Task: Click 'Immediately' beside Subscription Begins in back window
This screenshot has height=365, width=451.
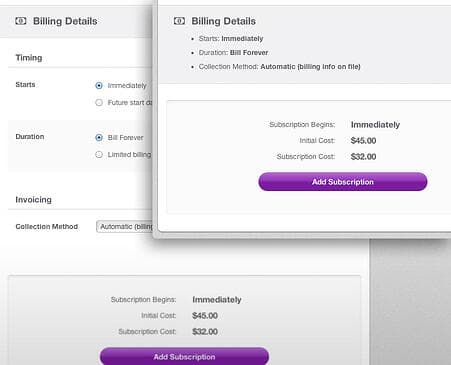Action: (x=217, y=300)
